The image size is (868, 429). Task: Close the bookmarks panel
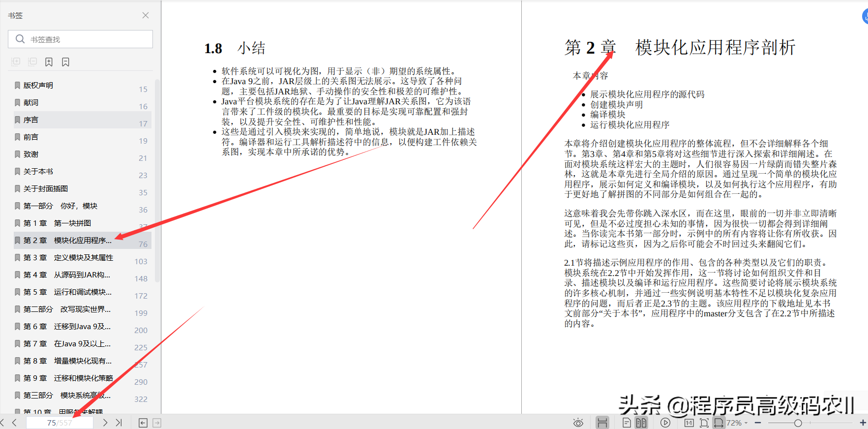click(x=146, y=15)
